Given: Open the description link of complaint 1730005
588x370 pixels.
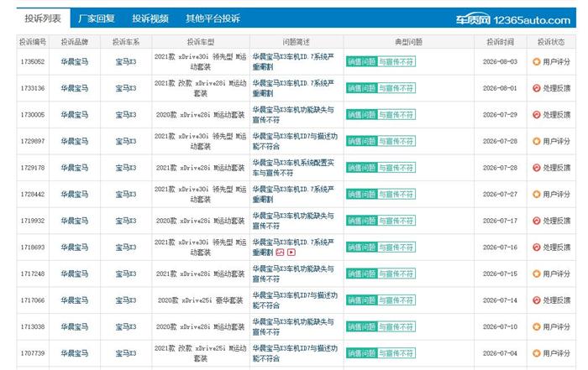Looking at the screenshot, I should click(293, 115).
